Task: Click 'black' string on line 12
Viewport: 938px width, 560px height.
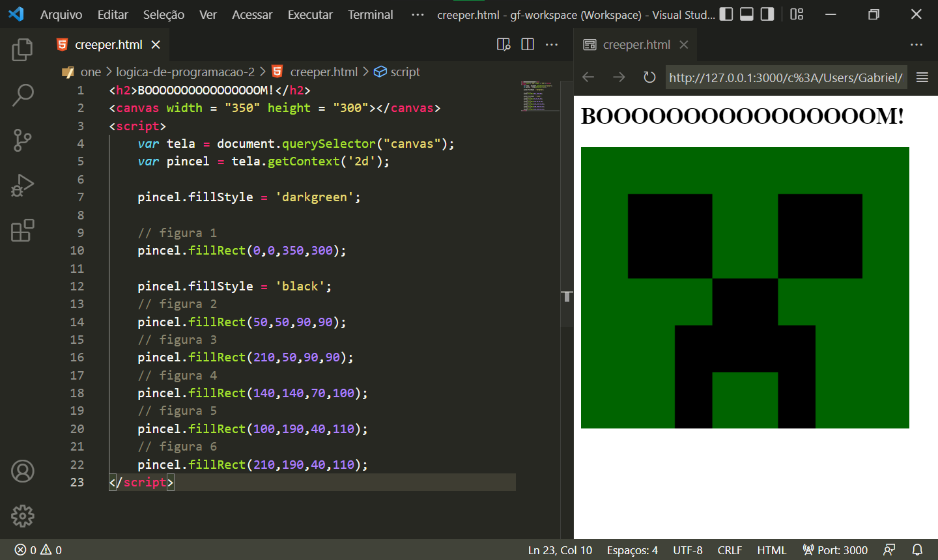Action: click(300, 286)
